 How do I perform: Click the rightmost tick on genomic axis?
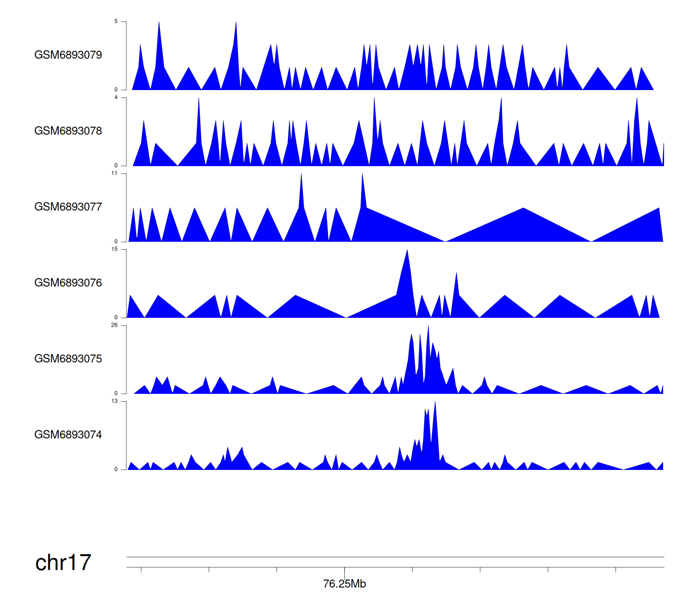pyautogui.click(x=616, y=570)
